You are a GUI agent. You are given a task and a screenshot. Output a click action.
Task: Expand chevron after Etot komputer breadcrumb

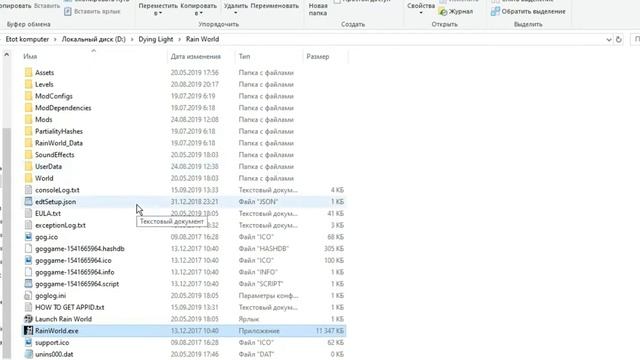pyautogui.click(x=55, y=40)
